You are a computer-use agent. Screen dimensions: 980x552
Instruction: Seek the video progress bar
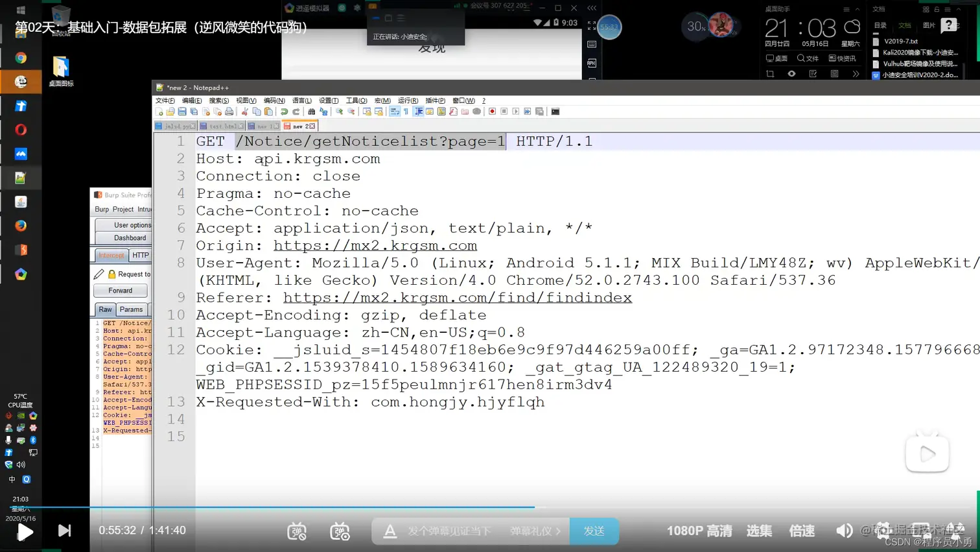[490, 507]
